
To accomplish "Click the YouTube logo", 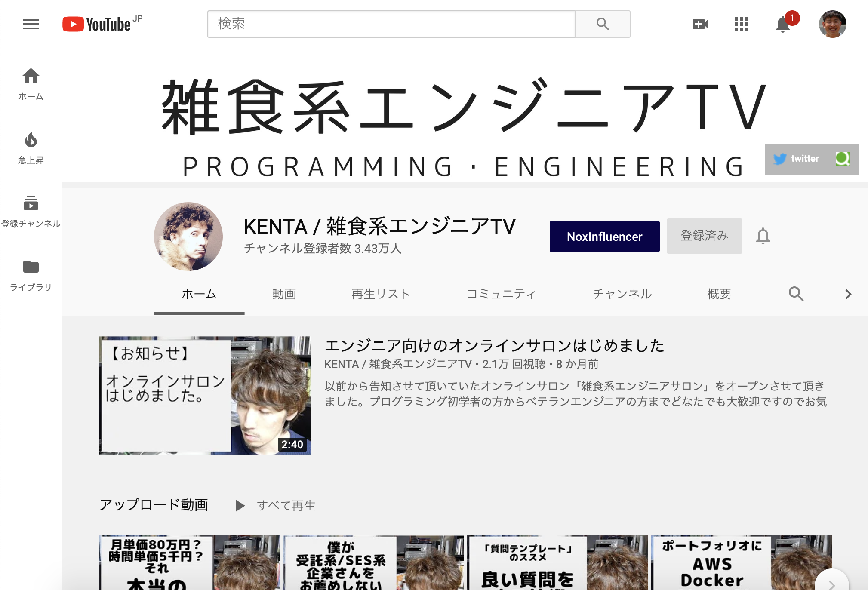I will [x=97, y=25].
